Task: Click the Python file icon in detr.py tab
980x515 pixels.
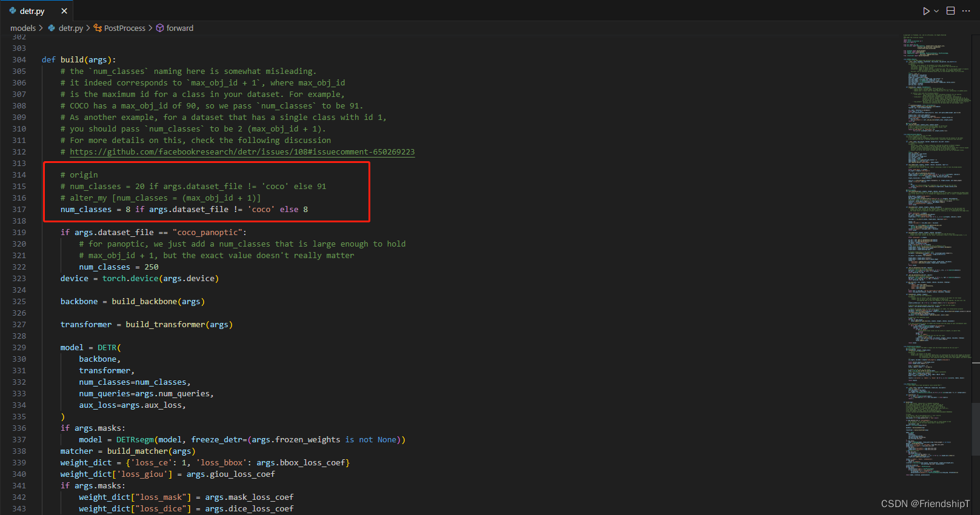Action: tap(13, 11)
